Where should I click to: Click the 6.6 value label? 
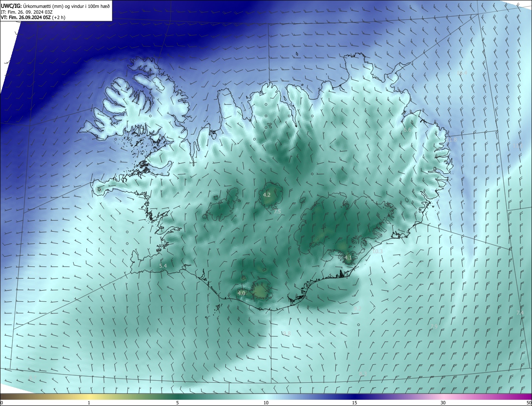click(x=408, y=130)
